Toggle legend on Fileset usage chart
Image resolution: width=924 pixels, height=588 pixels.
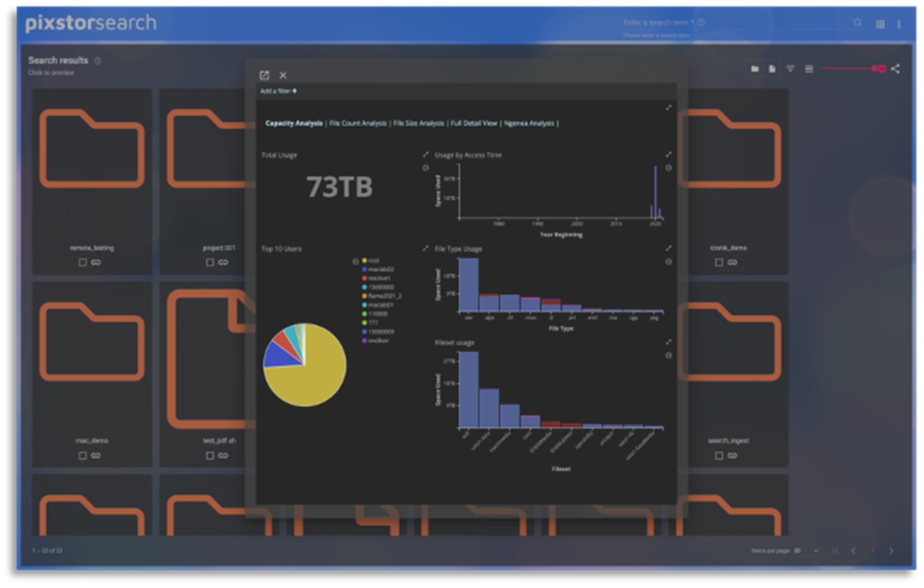click(668, 355)
